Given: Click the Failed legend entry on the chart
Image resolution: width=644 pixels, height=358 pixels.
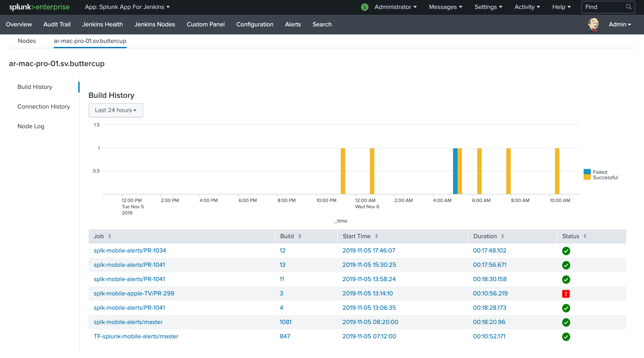Looking at the screenshot, I should [600, 172].
